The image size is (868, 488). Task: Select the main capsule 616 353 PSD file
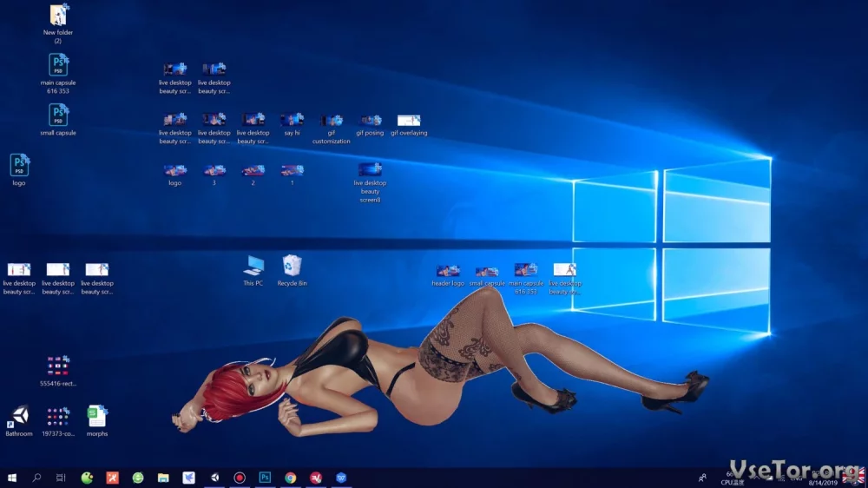[58, 68]
